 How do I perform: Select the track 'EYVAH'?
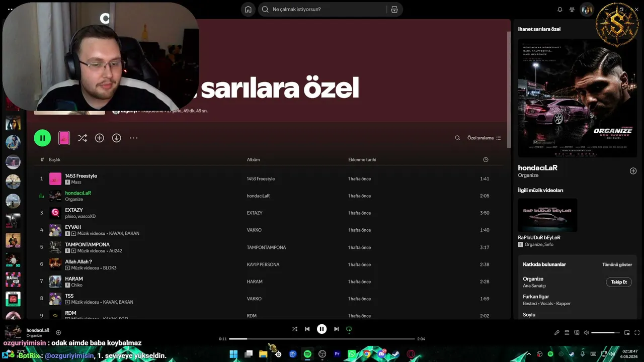pyautogui.click(x=73, y=227)
